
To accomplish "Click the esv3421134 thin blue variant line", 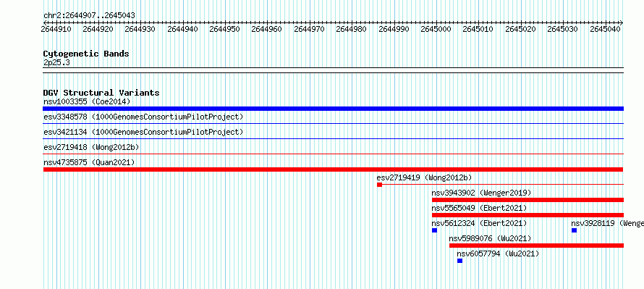I will pyautogui.click(x=333, y=138).
